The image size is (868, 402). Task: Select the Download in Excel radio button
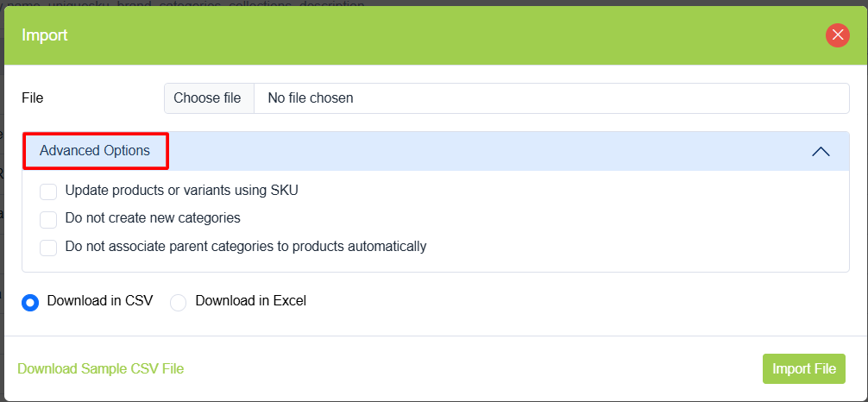click(x=179, y=303)
